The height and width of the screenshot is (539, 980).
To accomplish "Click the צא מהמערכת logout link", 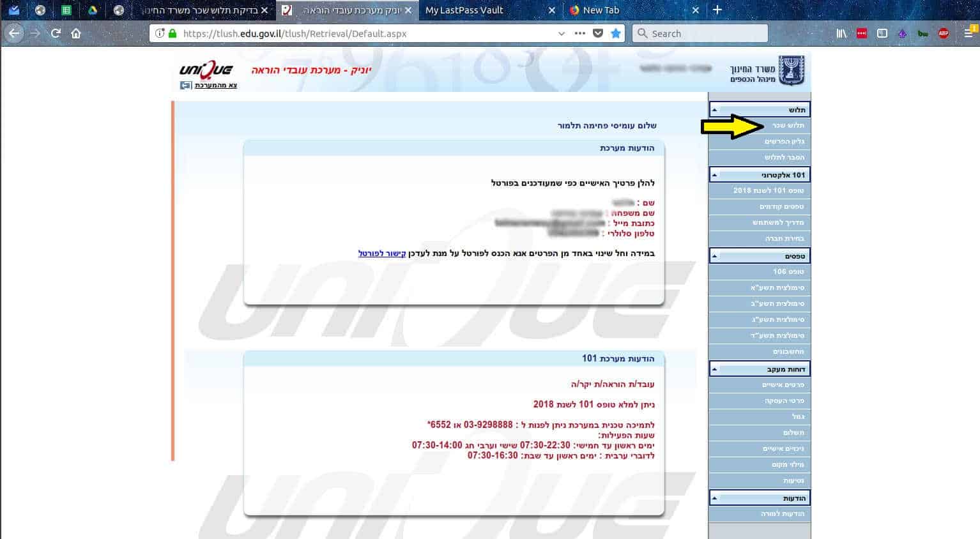I will pyautogui.click(x=216, y=86).
